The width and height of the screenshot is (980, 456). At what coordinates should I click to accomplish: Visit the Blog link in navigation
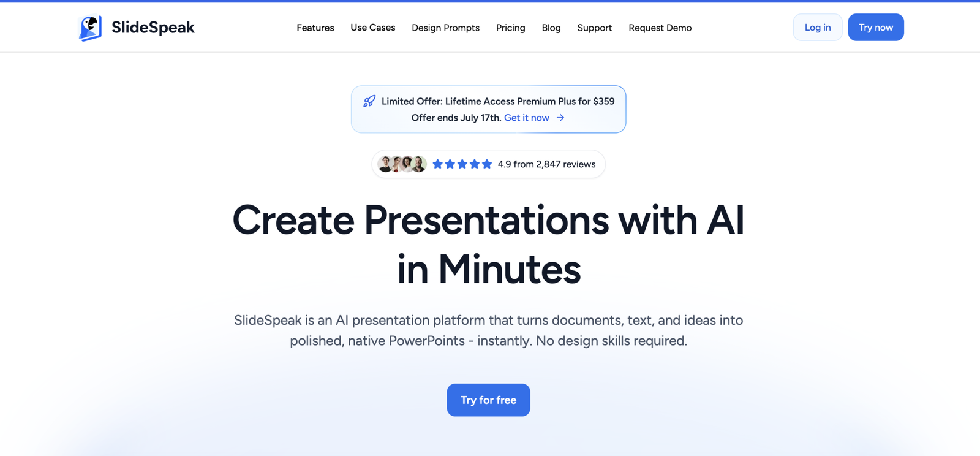pyautogui.click(x=551, y=28)
